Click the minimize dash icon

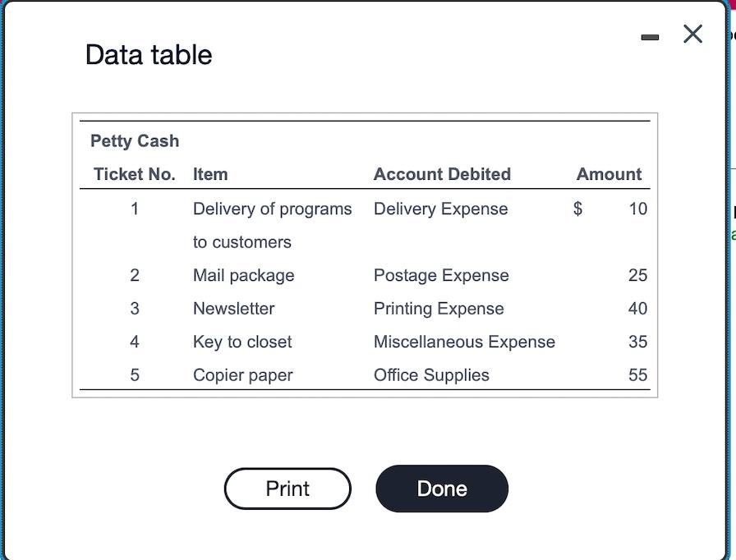(650, 36)
